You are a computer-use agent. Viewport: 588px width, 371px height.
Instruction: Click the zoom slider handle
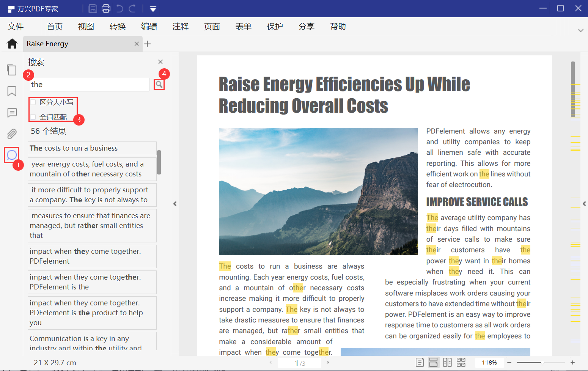(x=542, y=363)
